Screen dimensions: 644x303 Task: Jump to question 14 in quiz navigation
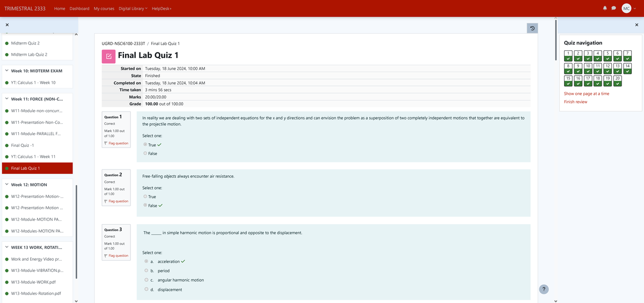(627, 68)
